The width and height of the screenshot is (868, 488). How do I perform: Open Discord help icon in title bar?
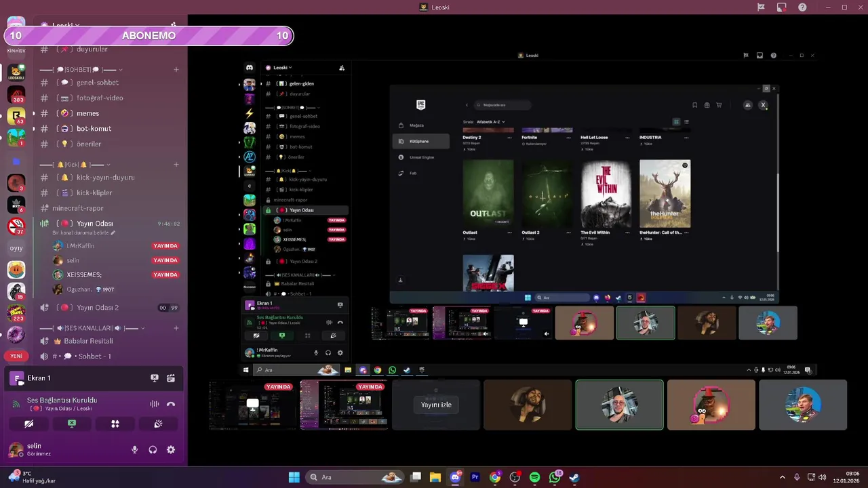pos(802,7)
